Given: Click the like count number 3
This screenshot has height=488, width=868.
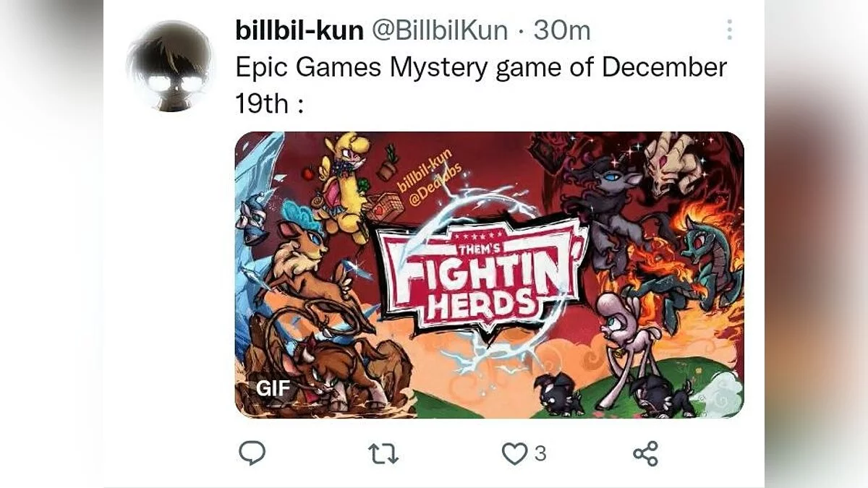Looking at the screenshot, I should [x=540, y=454].
